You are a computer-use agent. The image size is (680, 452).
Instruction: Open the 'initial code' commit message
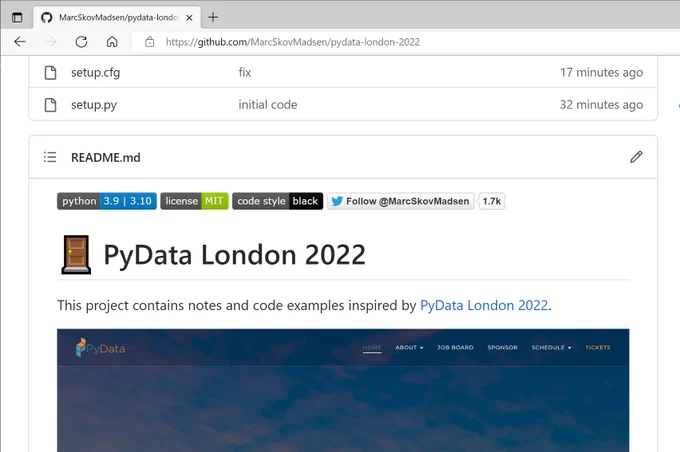(268, 105)
